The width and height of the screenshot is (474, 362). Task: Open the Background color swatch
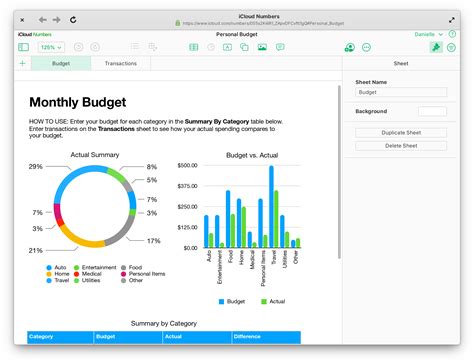click(x=432, y=111)
